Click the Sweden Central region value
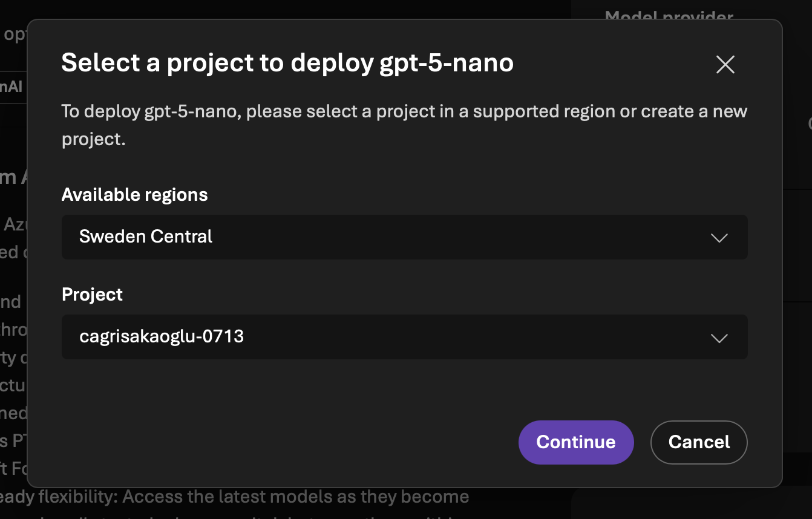 click(x=145, y=237)
